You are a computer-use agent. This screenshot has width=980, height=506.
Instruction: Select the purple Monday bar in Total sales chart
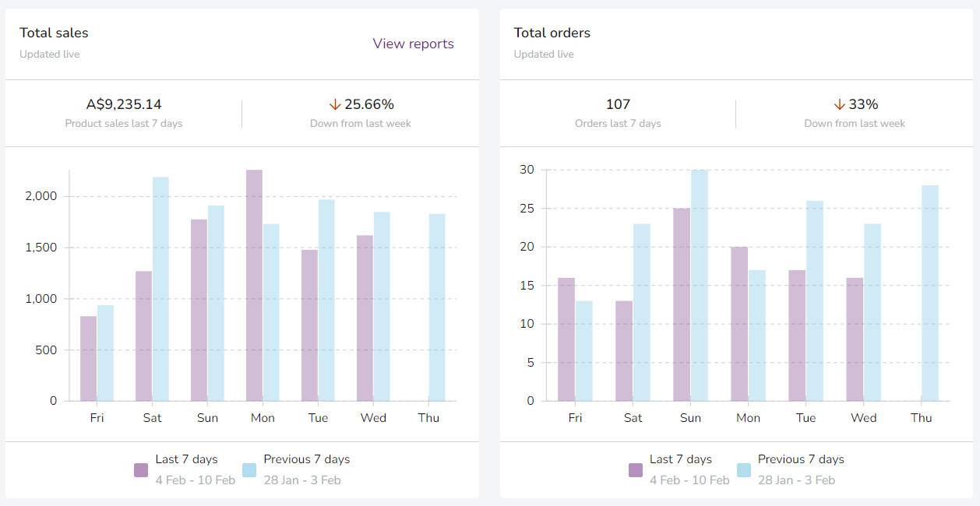254,286
